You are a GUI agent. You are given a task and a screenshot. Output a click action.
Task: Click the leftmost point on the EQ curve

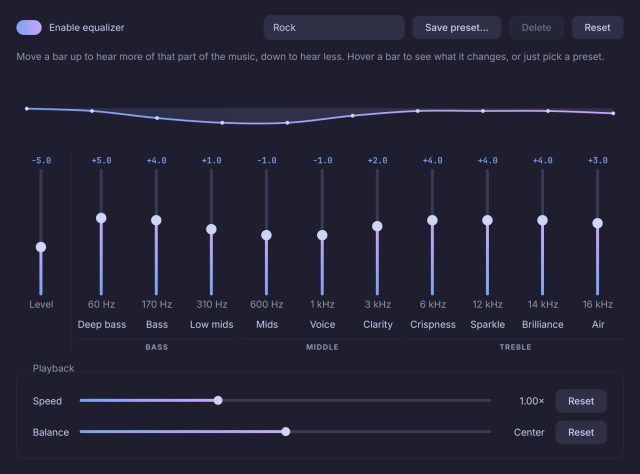point(27,109)
